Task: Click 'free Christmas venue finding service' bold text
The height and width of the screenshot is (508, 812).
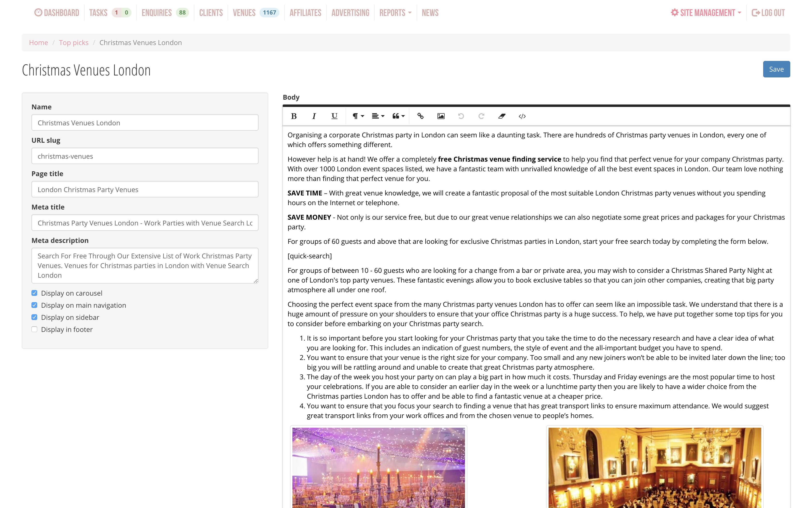Action: (x=499, y=159)
